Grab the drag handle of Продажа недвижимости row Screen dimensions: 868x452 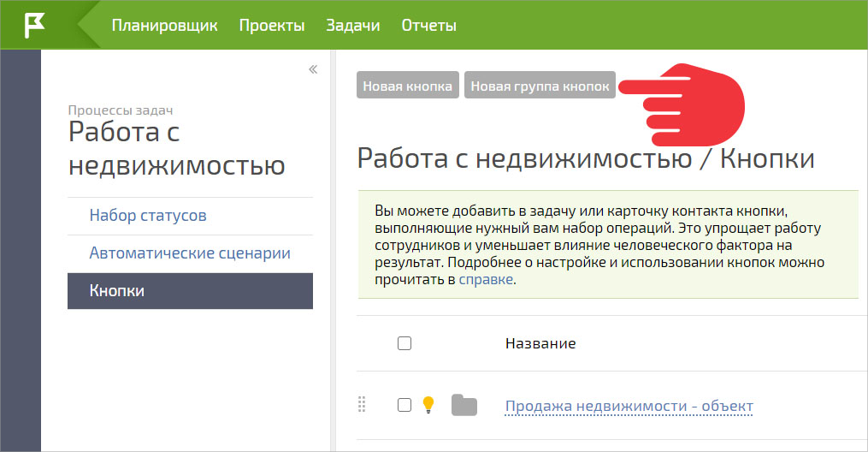coord(362,404)
